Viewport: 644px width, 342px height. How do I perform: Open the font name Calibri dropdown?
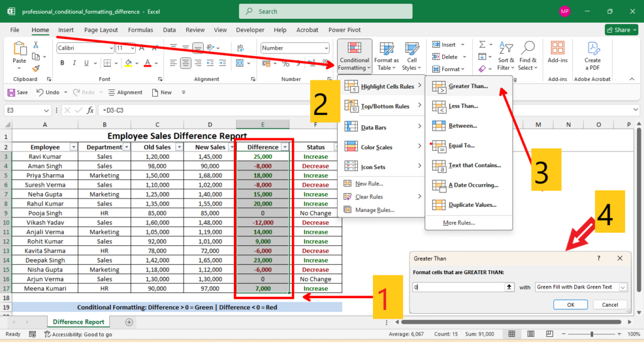click(x=111, y=48)
